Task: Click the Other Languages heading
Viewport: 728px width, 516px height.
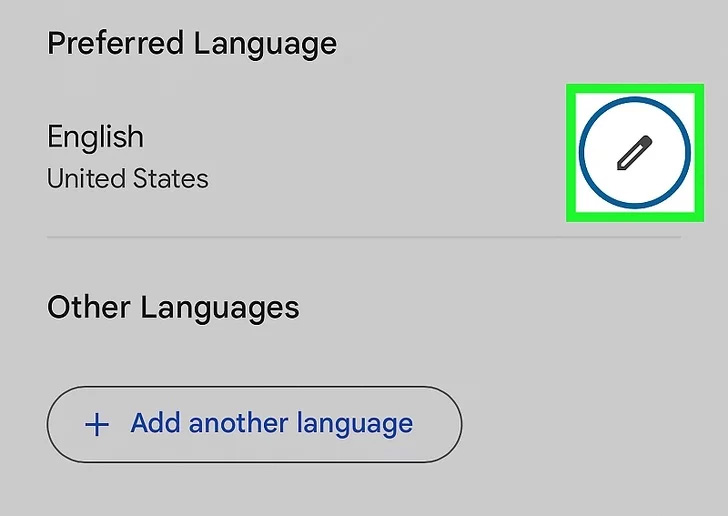Action: tap(173, 307)
